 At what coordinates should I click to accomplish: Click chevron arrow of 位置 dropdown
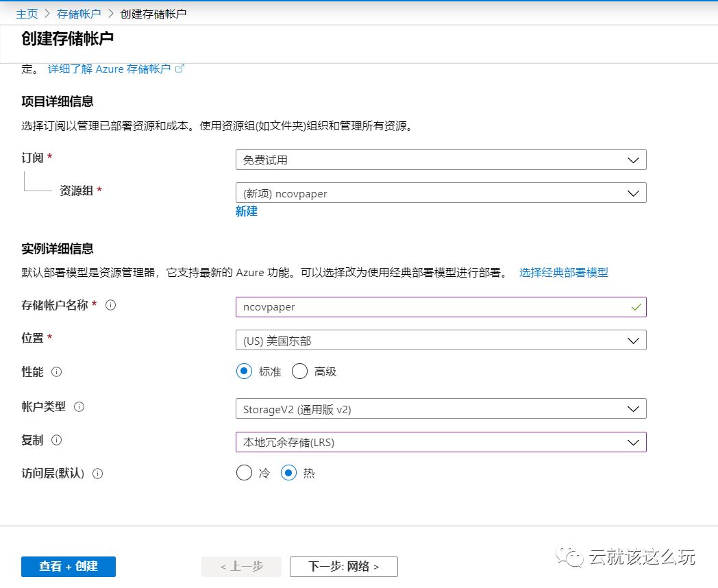coord(633,341)
